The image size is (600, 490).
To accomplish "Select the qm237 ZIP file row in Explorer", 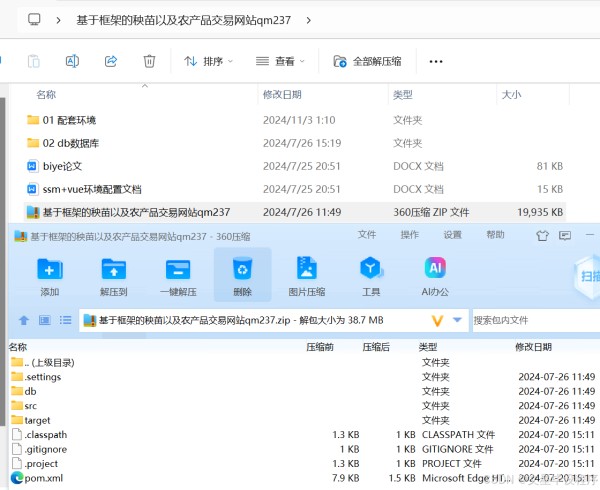I will coord(295,212).
